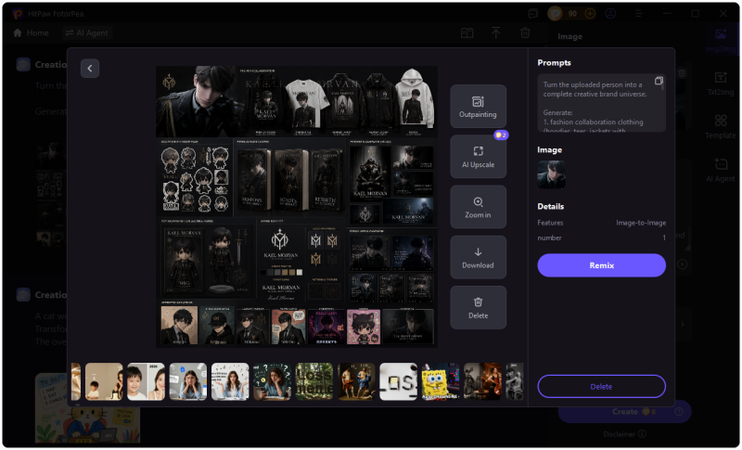
Task: Open Template in the right sidebar
Action: pyautogui.click(x=720, y=126)
